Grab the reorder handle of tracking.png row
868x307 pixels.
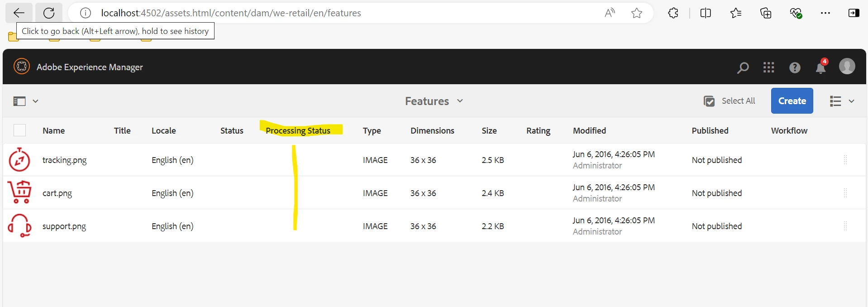point(845,159)
